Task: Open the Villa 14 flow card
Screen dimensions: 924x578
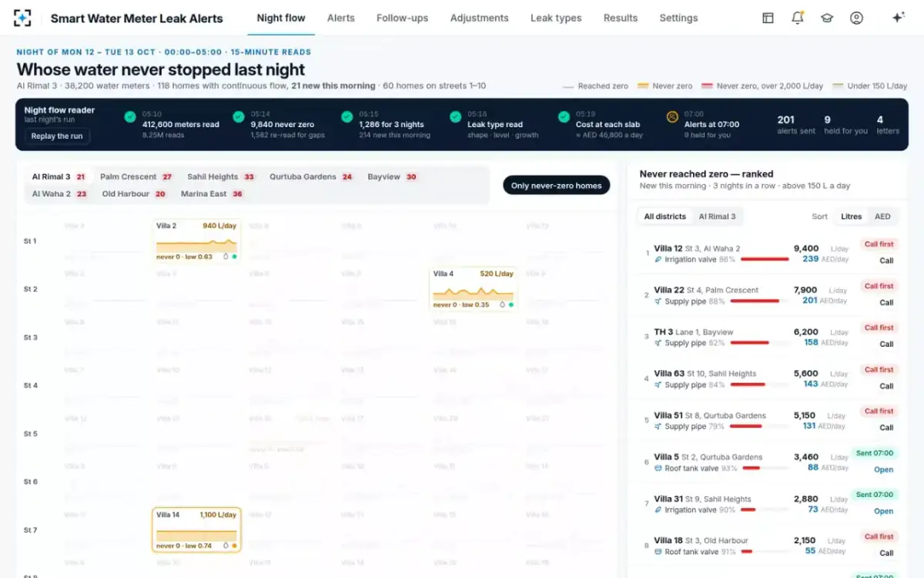Action: click(196, 529)
